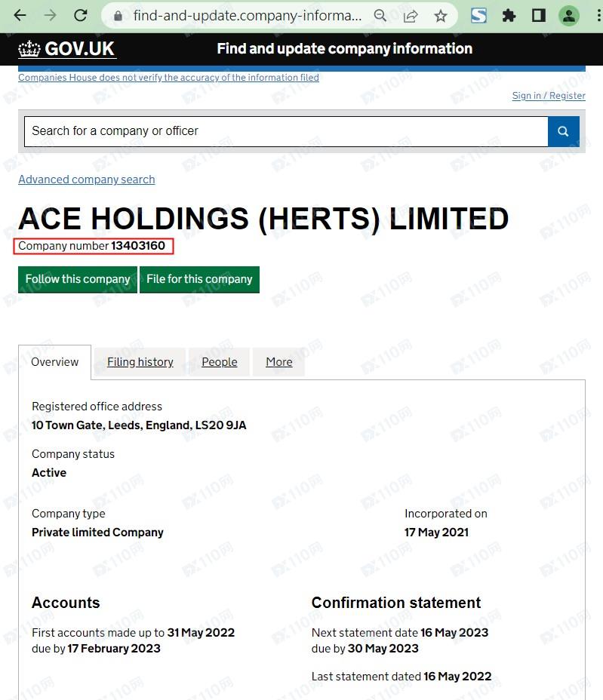Open Advanced company search

click(x=86, y=180)
